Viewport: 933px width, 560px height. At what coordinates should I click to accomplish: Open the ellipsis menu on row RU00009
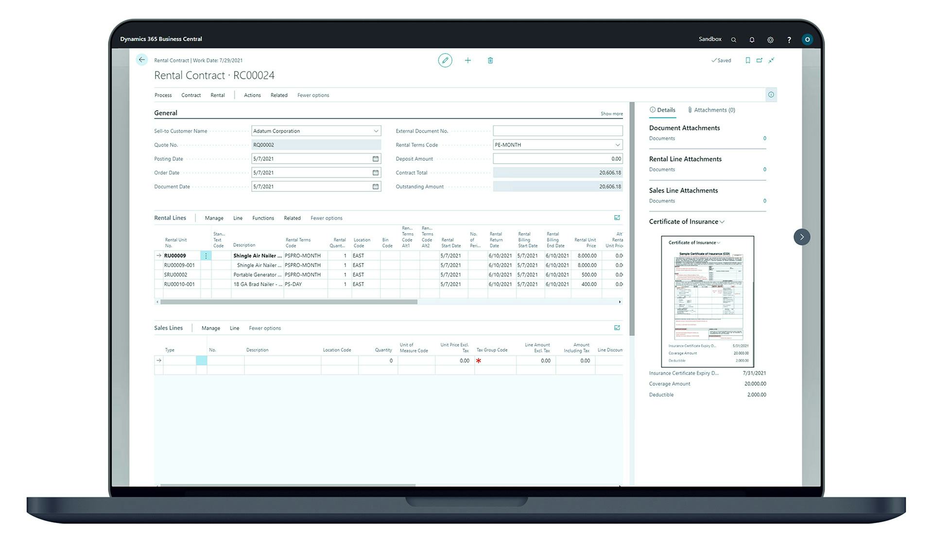(206, 255)
